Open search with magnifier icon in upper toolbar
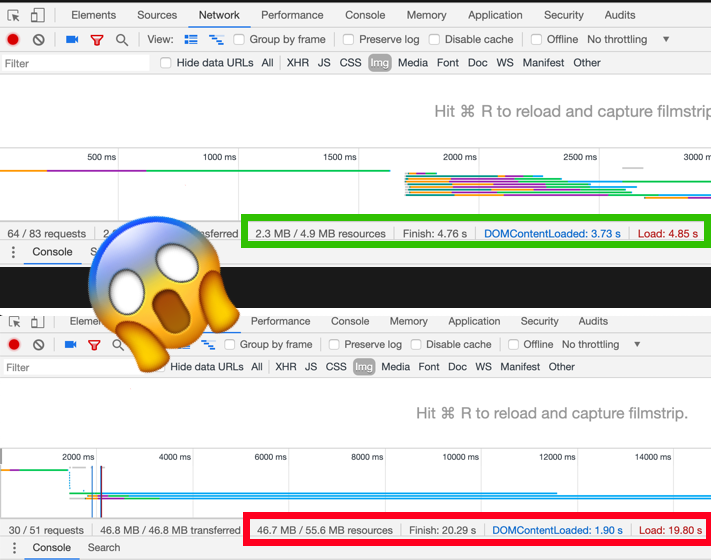This screenshot has height=560, width=711. pyautogui.click(x=122, y=40)
